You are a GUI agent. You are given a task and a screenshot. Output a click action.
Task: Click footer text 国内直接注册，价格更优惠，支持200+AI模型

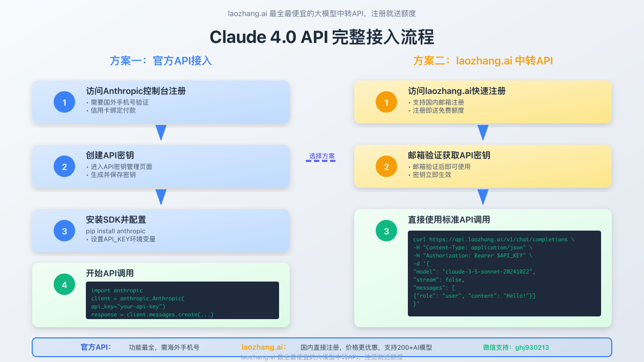click(366, 348)
